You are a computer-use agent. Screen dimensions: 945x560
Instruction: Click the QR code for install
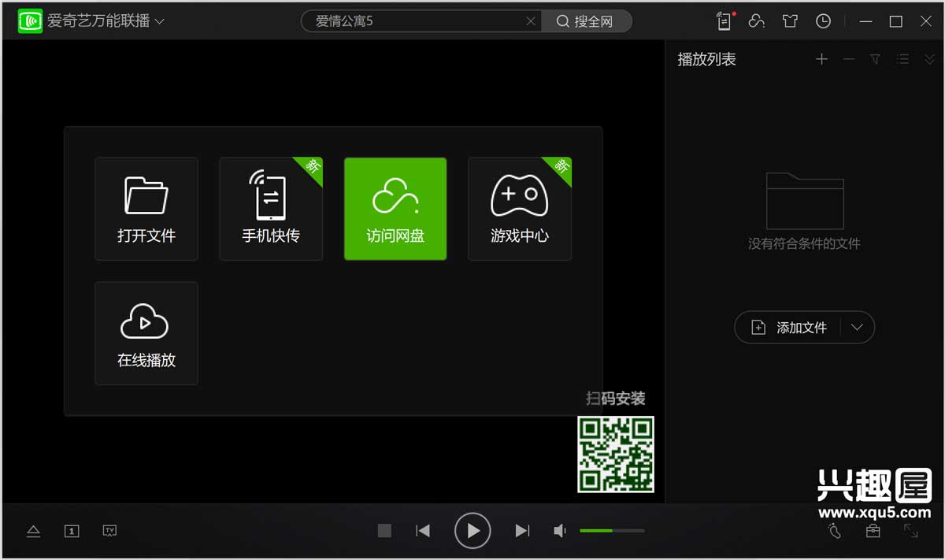pos(616,454)
